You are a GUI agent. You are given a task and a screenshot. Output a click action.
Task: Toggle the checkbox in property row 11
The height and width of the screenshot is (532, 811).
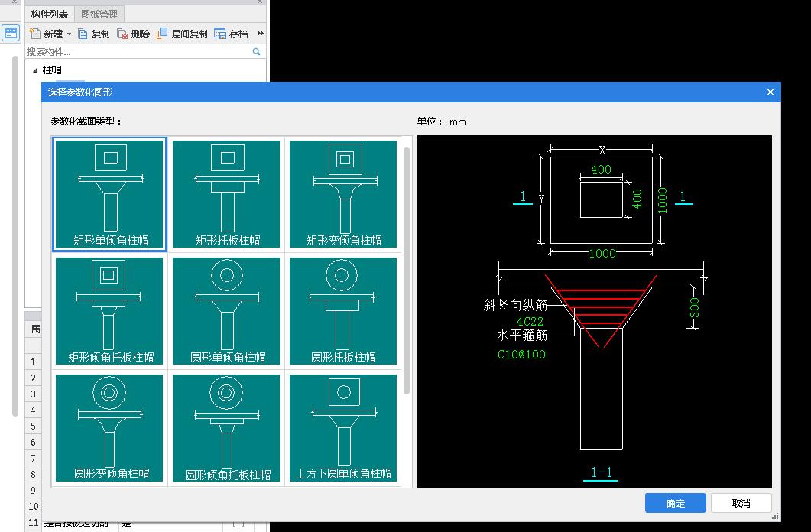click(x=238, y=524)
